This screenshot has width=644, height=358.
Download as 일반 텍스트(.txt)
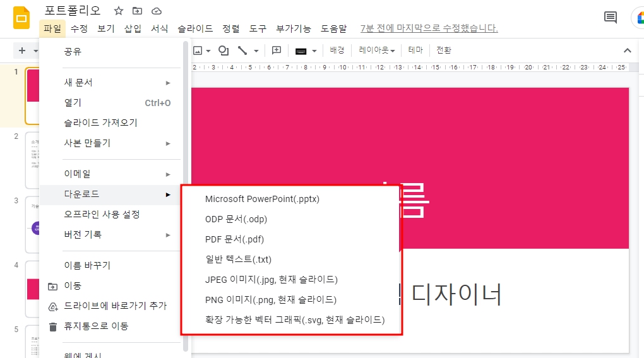(x=291, y=260)
